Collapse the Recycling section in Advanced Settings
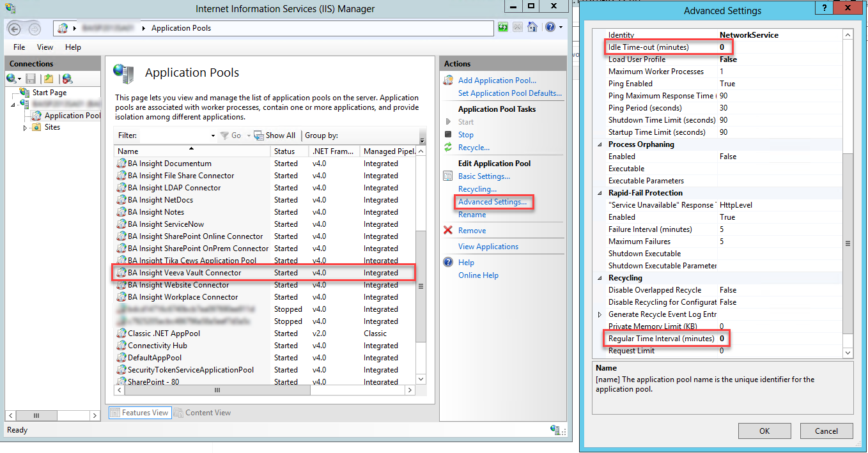The width and height of the screenshot is (868, 453). [600, 278]
